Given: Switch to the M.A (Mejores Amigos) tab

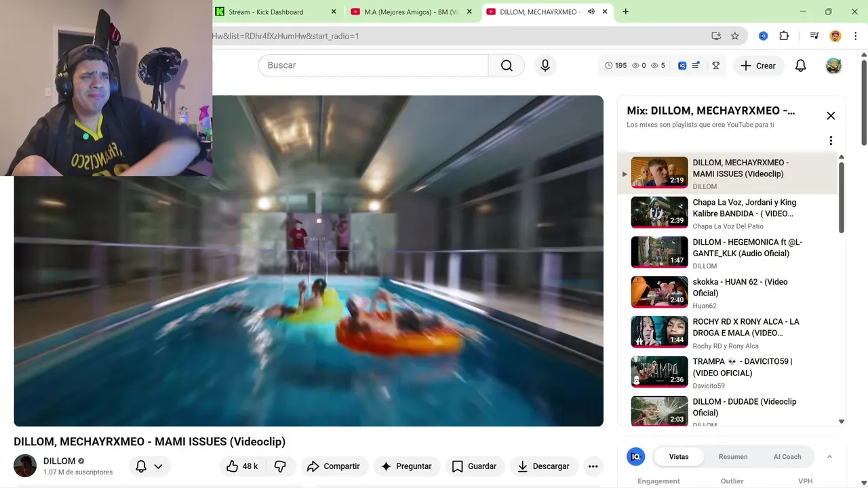Looking at the screenshot, I should pos(412,12).
